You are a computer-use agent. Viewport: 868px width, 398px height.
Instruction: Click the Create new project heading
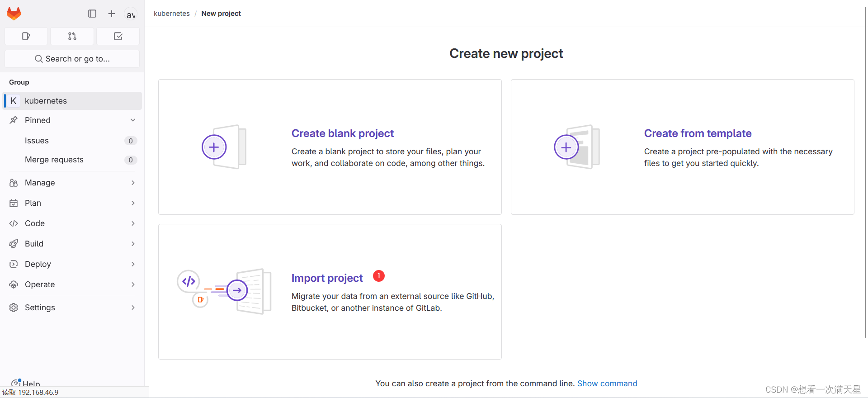click(x=506, y=53)
